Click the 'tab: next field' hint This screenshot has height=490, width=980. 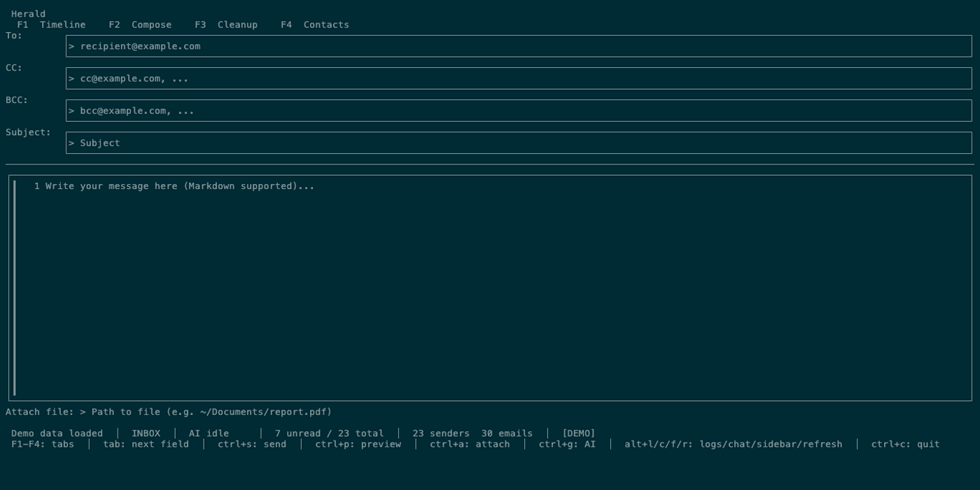pyautogui.click(x=146, y=444)
